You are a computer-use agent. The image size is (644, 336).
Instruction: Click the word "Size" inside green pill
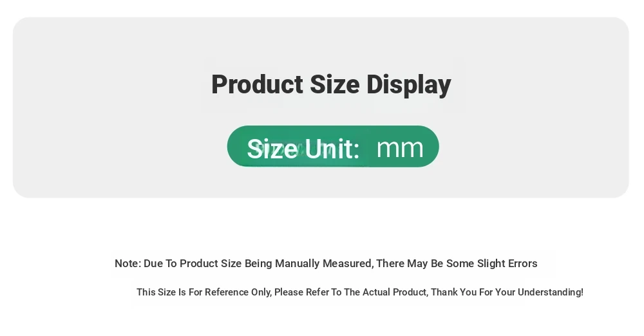272,149
